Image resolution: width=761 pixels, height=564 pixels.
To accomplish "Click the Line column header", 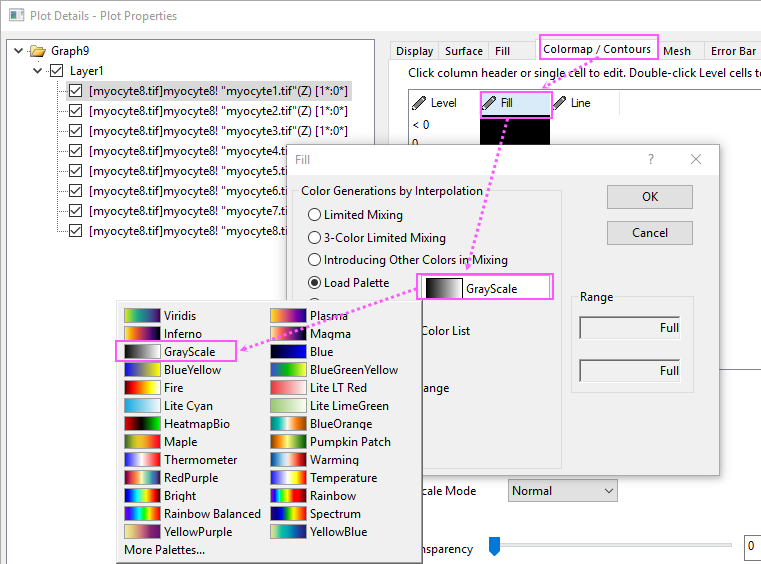I will click(x=585, y=103).
